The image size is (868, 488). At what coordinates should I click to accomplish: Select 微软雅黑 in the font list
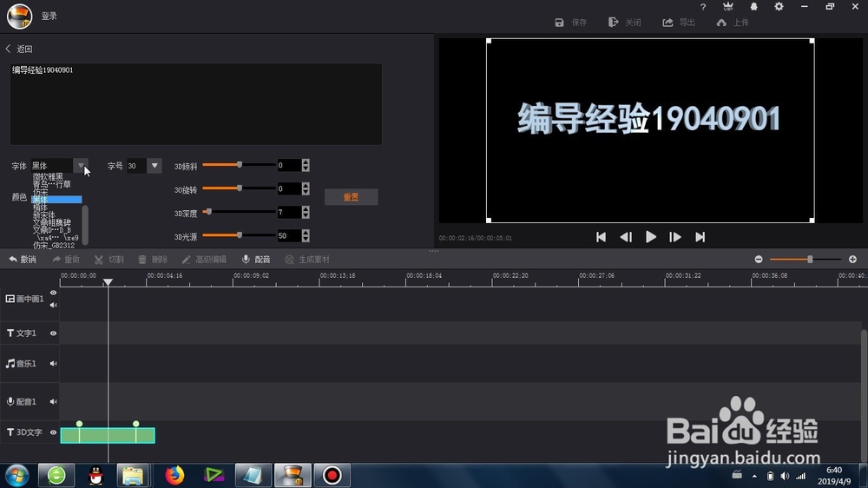coord(48,176)
